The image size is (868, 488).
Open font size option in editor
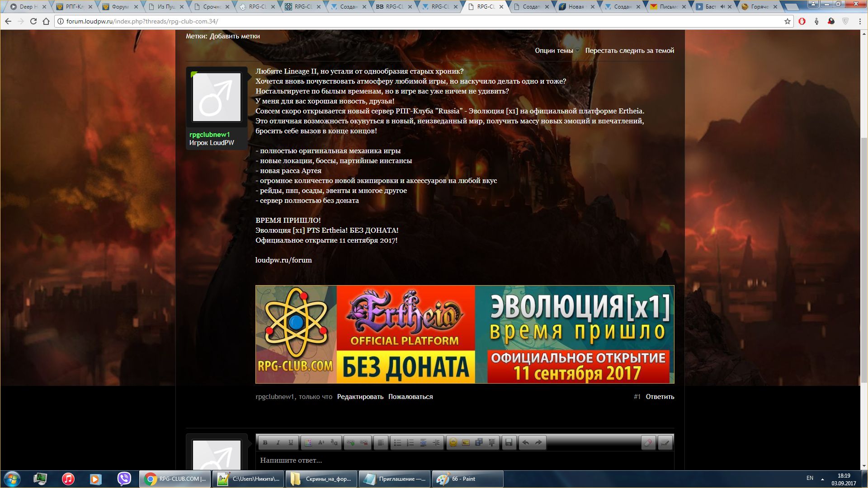pos(321,442)
